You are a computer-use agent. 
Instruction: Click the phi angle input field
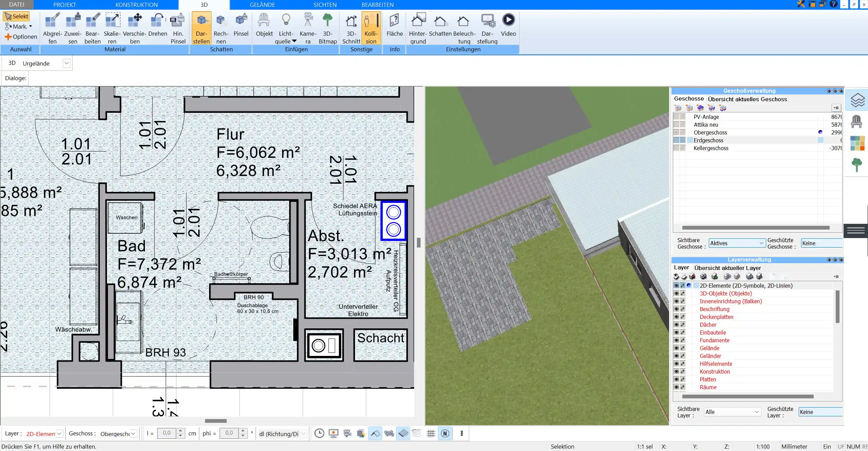(x=229, y=433)
